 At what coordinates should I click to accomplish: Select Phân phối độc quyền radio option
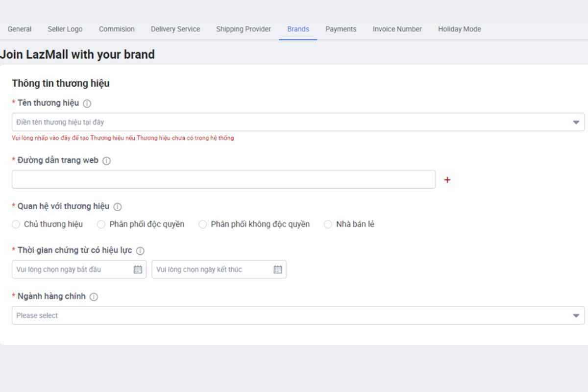pos(101,224)
